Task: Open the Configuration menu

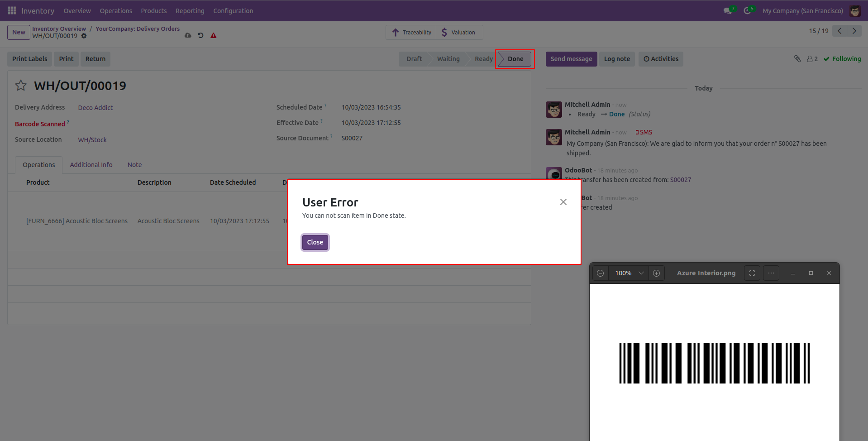Action: [233, 11]
